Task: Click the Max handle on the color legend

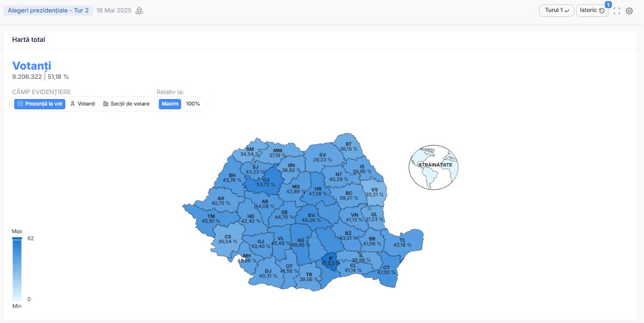Action: click(17, 238)
